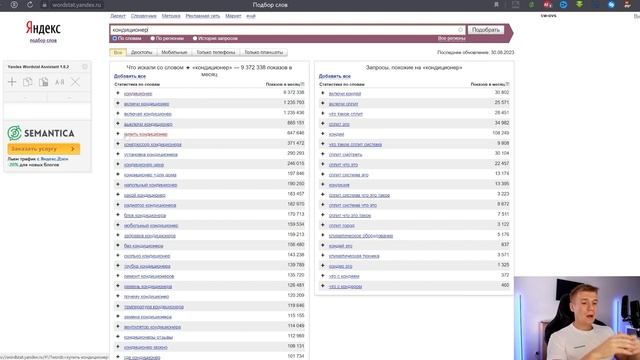Click help icon beside left "Показов в месяц"
This screenshot has height=360, width=640.
click(x=302, y=84)
